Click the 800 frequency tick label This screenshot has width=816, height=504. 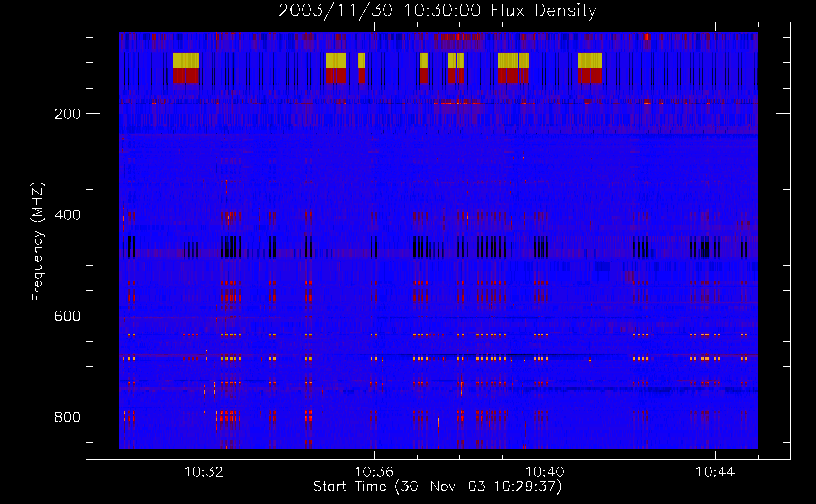(x=68, y=417)
